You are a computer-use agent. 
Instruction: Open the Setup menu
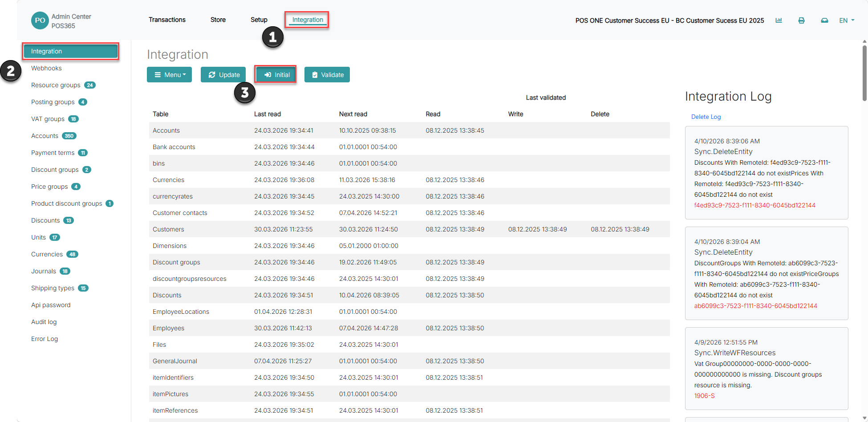pos(259,20)
